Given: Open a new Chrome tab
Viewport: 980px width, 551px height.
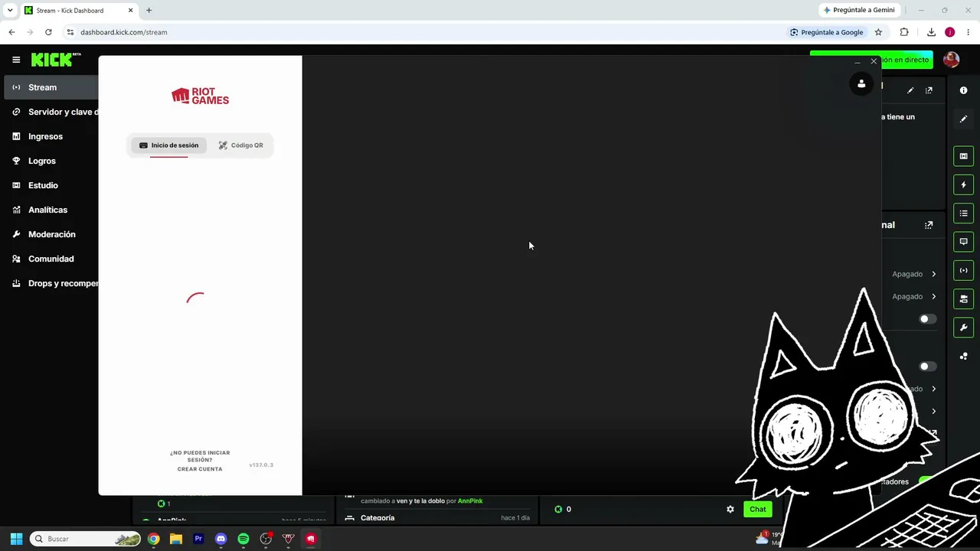Looking at the screenshot, I should point(149,10).
